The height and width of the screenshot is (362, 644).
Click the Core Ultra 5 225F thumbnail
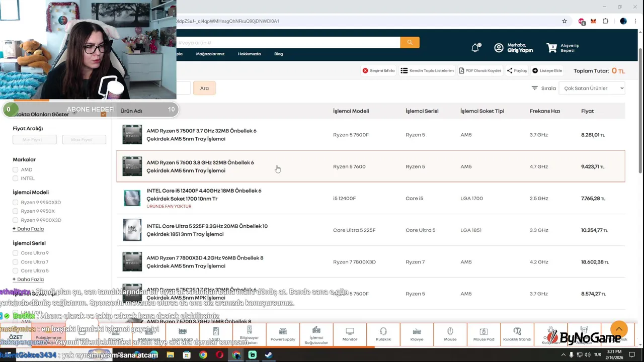point(132,230)
